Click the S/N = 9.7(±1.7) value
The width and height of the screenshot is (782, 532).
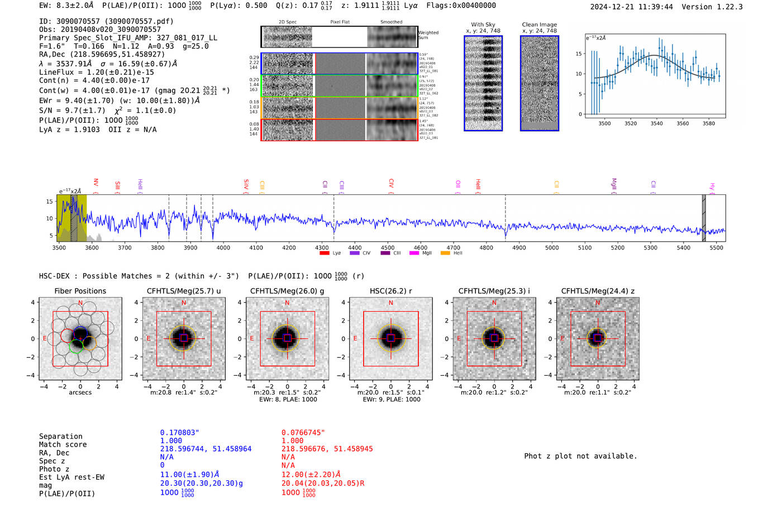[x=72, y=111]
